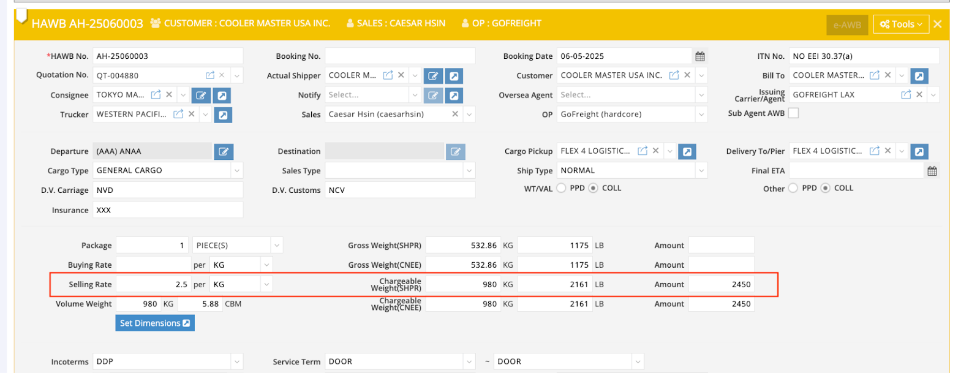This screenshot has height=373, width=980.
Task: Open the Tools menu
Action: (x=900, y=24)
